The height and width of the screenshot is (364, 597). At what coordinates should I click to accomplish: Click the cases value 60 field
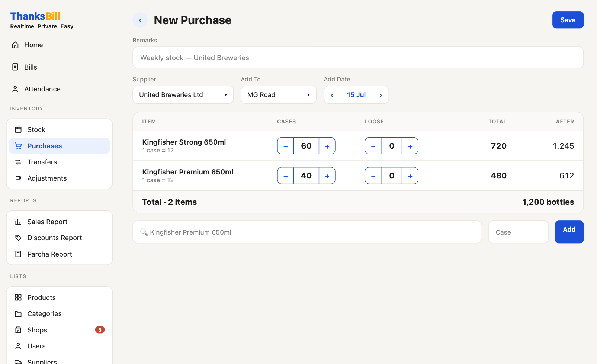pyautogui.click(x=306, y=146)
